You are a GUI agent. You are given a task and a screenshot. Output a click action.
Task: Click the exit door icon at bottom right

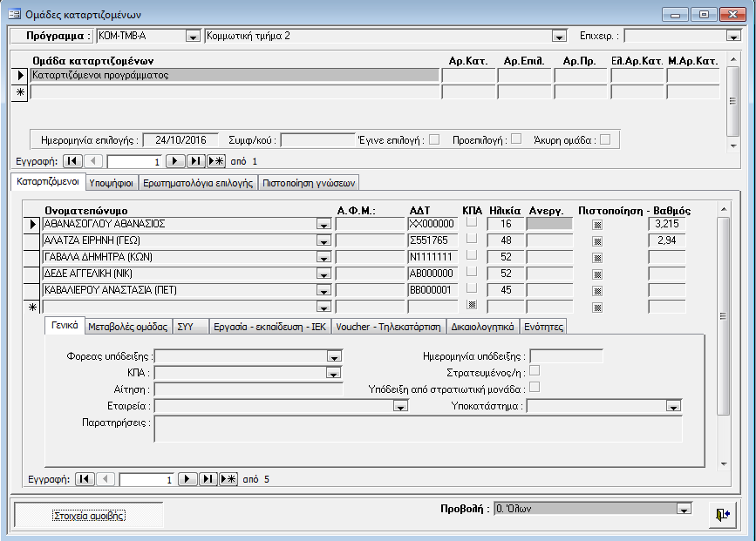point(721,514)
